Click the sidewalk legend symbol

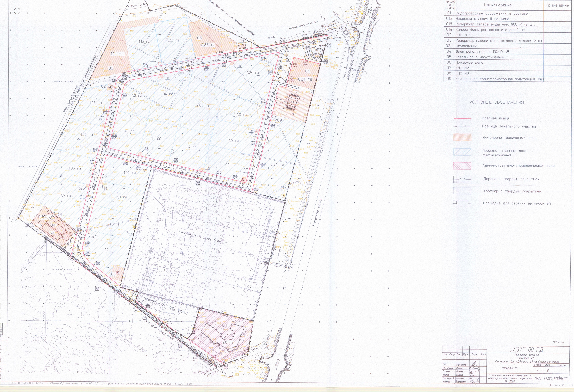pyautogui.click(x=462, y=191)
